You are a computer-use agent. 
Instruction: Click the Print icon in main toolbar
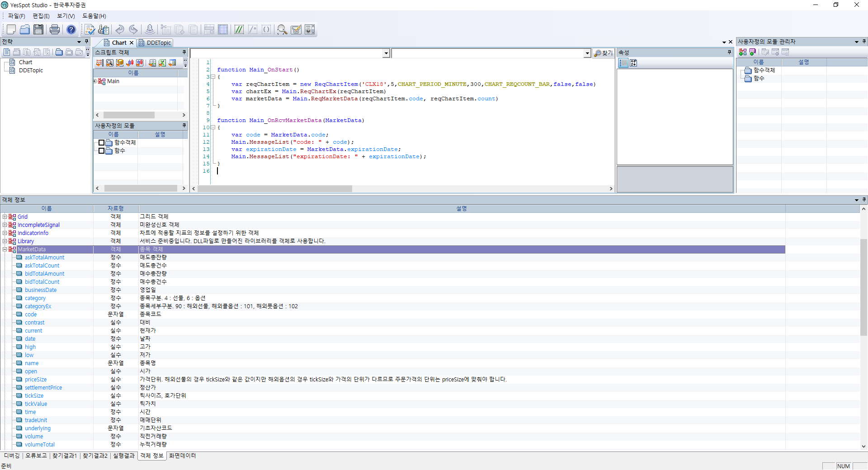click(x=54, y=29)
